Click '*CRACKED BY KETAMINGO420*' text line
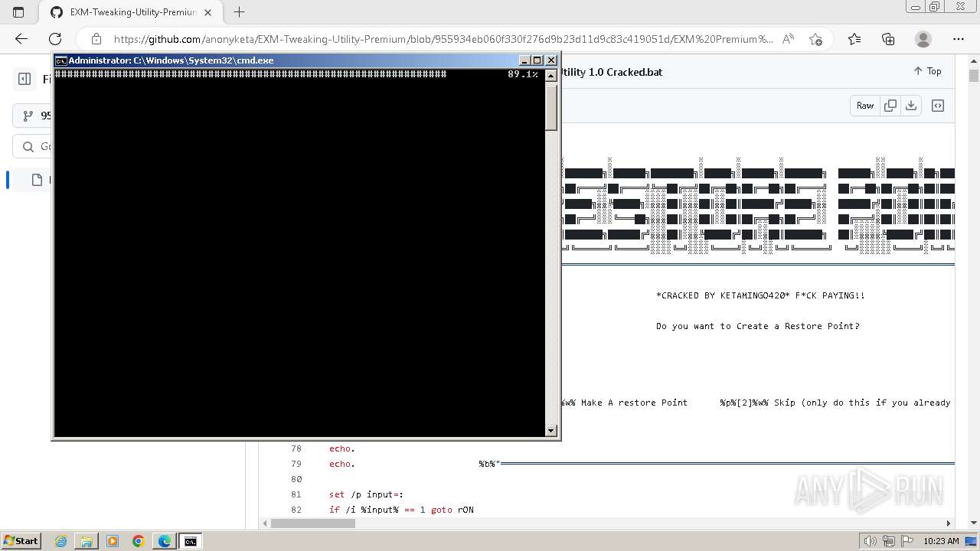Screen dimensions: 980x551 (760, 295)
